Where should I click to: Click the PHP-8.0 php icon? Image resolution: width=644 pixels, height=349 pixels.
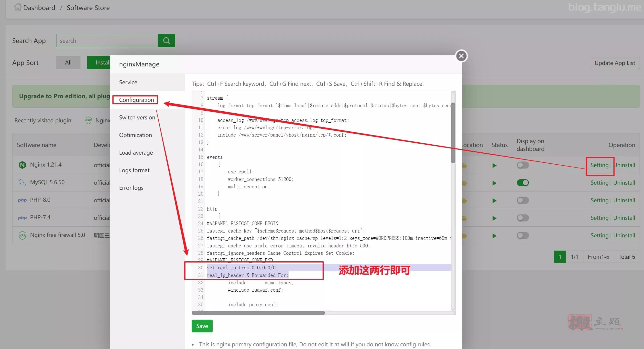22,200
